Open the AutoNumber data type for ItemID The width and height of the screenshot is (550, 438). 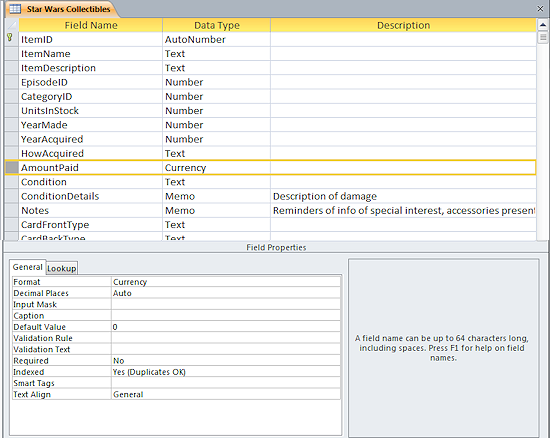pyautogui.click(x=216, y=39)
